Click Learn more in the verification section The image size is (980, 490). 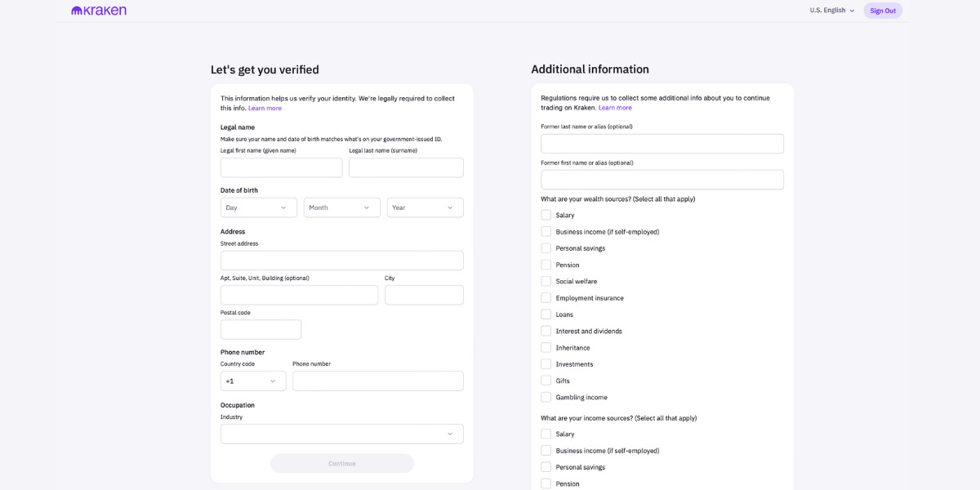[265, 107]
